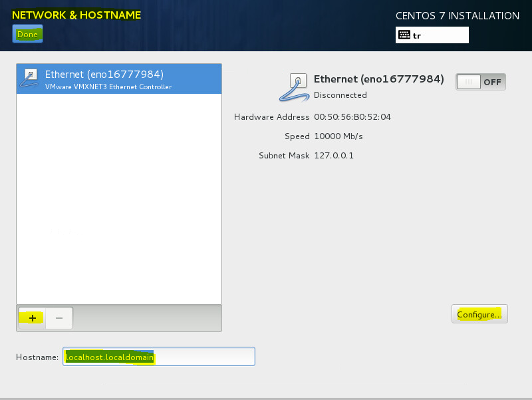Toggle the Ethernet connection switch on
This screenshot has width=532, height=400.
click(480, 82)
